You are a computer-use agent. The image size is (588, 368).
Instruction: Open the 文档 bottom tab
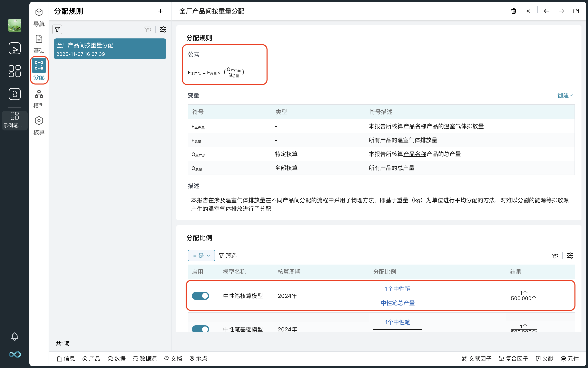pos(173,359)
